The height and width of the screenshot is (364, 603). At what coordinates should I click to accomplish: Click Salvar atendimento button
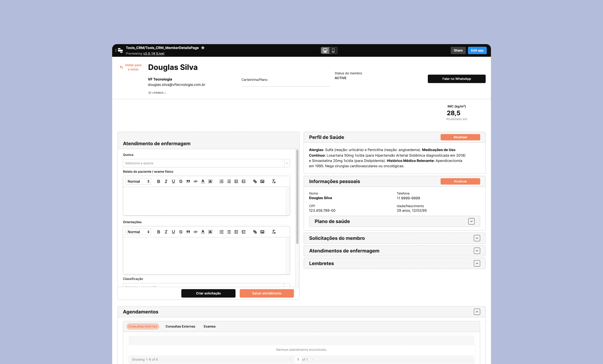(266, 293)
